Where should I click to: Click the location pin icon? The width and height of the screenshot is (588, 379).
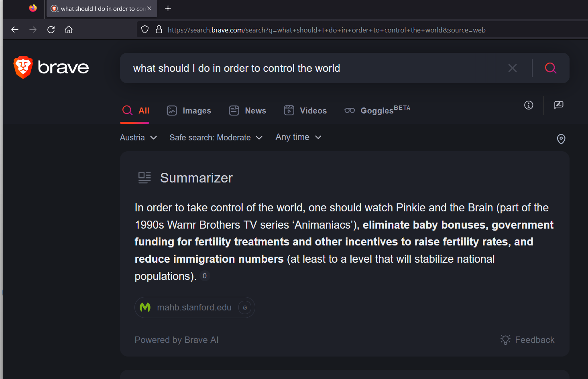click(561, 139)
